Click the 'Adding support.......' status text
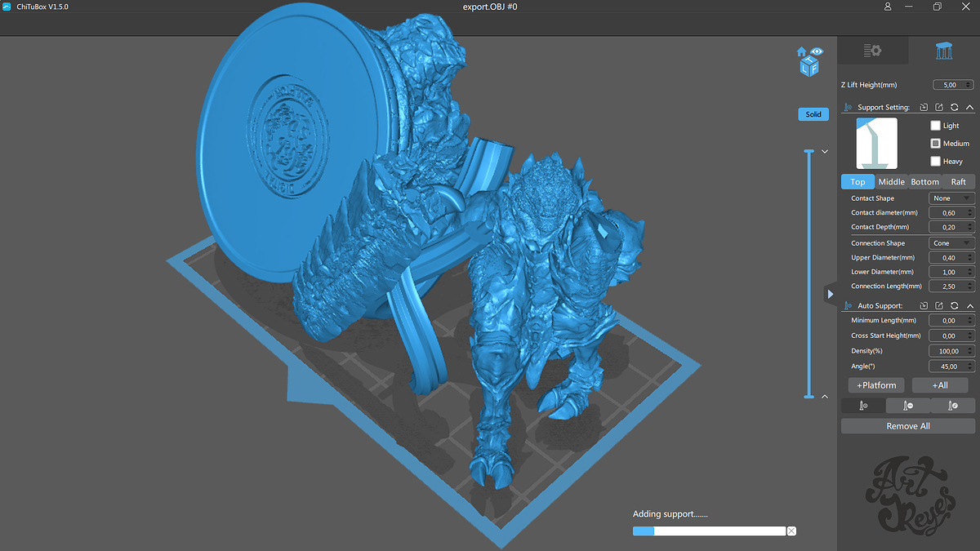The height and width of the screenshot is (551, 980). (670, 514)
